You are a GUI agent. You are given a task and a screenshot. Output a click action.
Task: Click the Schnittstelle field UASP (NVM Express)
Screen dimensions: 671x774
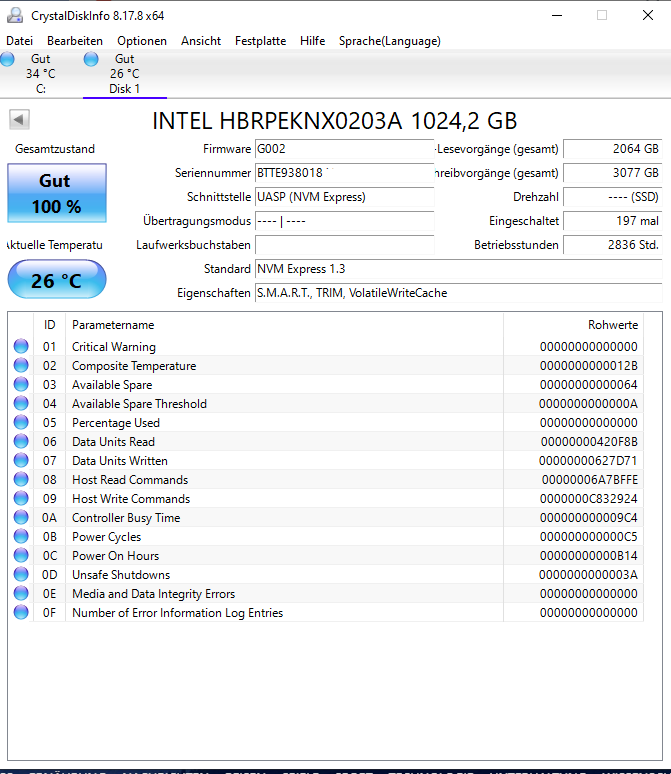[344, 197]
